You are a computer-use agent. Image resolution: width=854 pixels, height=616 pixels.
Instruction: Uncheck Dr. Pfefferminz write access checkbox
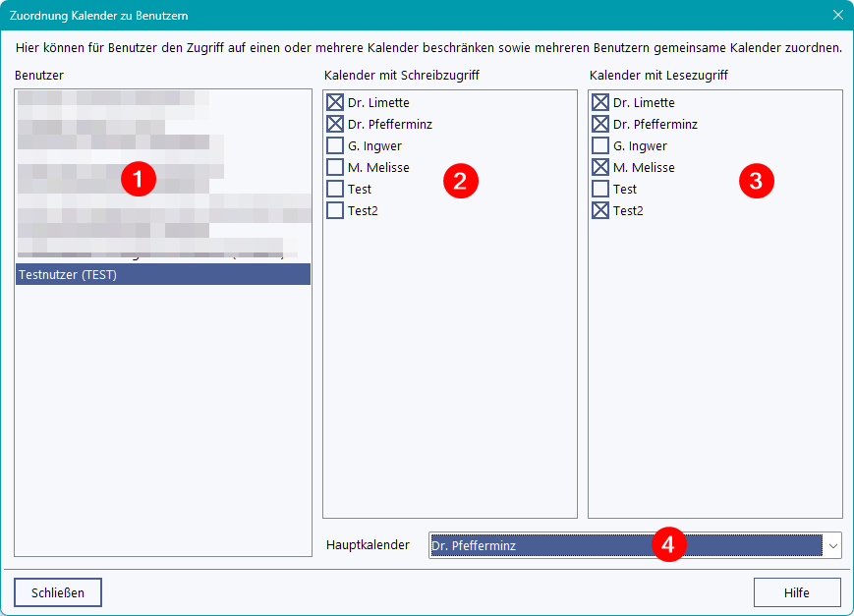[x=335, y=124]
